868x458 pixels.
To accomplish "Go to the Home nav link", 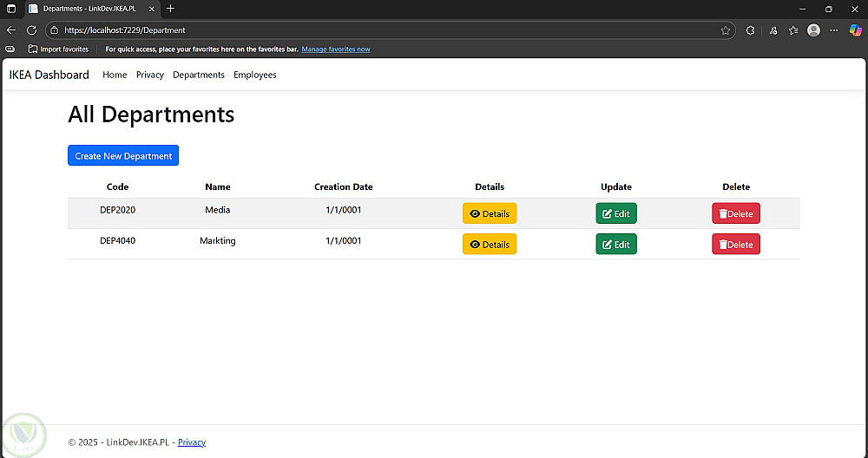I will pyautogui.click(x=115, y=75).
